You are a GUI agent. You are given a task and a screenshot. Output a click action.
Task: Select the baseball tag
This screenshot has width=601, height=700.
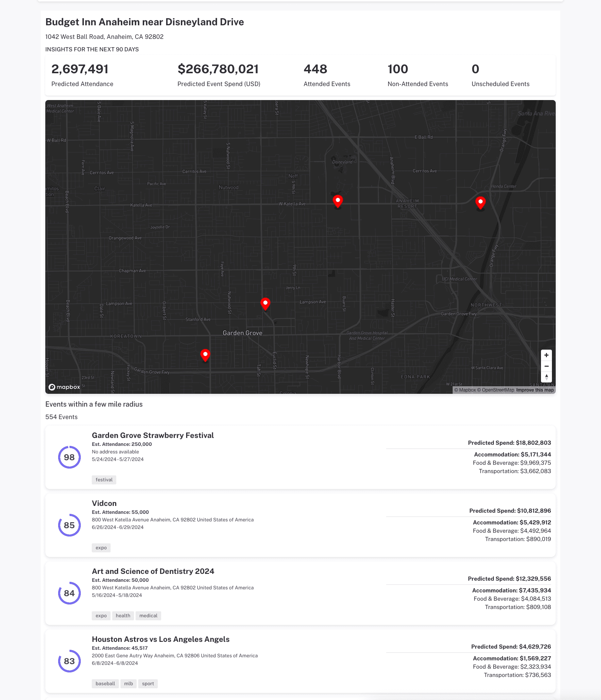click(x=105, y=684)
